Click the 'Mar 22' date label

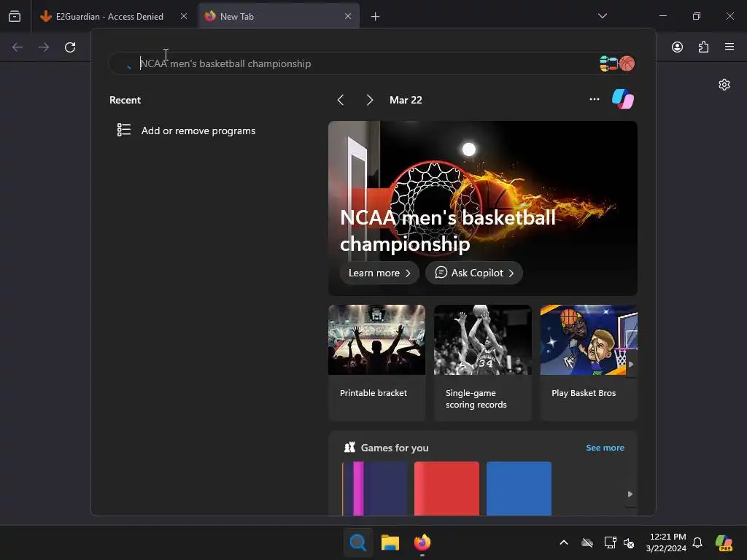pos(406,100)
